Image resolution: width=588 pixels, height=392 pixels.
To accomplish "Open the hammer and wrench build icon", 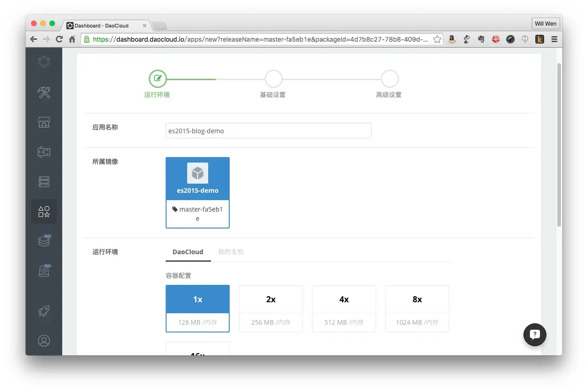I will coord(44,92).
